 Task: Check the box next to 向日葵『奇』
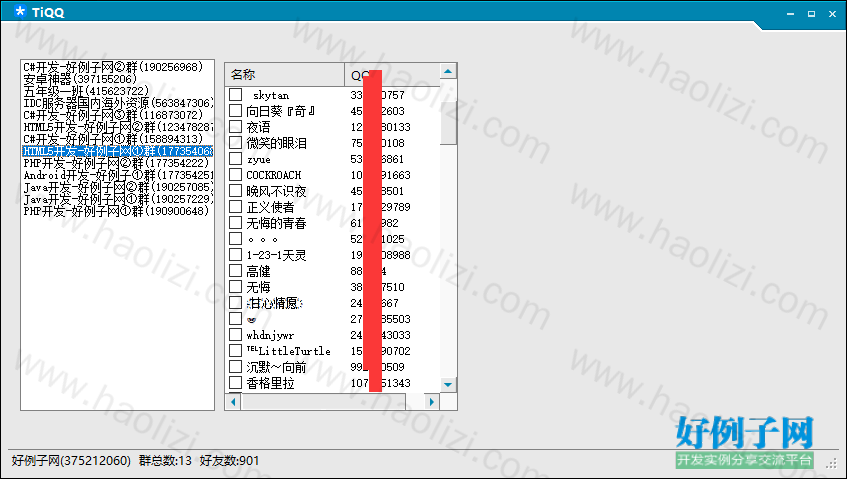click(x=235, y=111)
